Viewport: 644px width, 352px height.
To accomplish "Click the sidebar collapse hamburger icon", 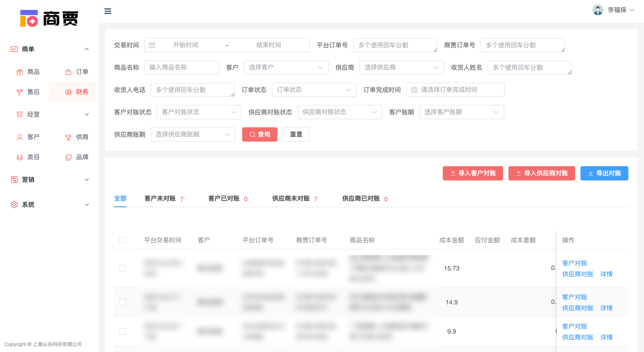I will click(108, 11).
